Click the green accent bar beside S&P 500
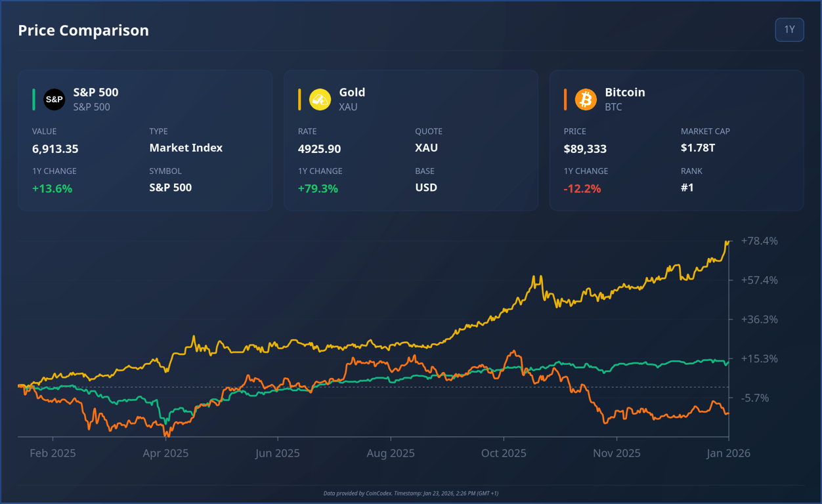The height and width of the screenshot is (504, 822). 33,99
